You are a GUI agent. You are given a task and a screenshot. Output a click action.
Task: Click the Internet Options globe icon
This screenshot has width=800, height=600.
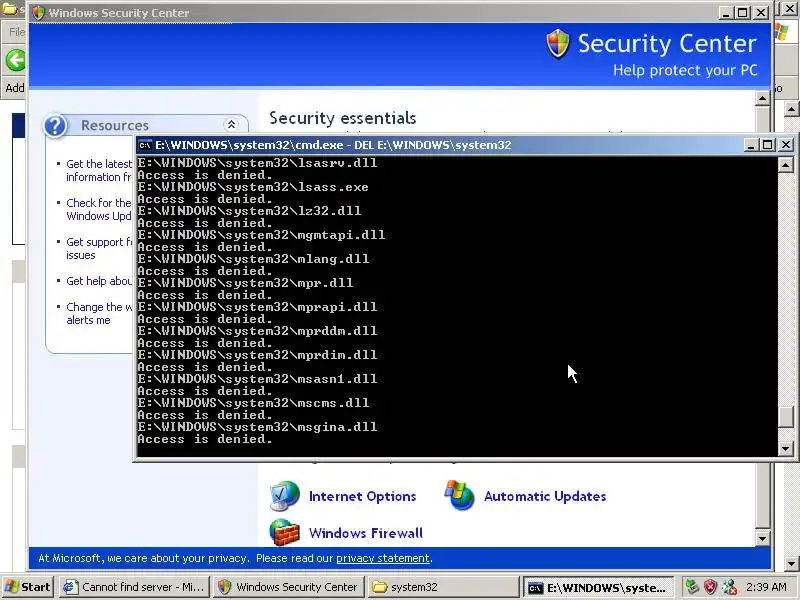[x=285, y=495]
